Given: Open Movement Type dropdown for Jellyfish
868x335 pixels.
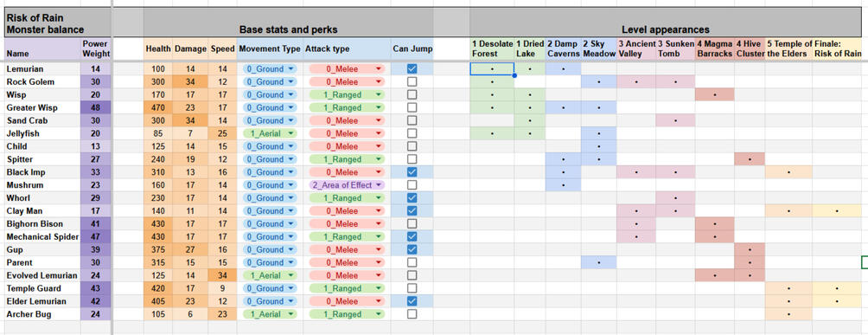Looking at the screenshot, I should [x=270, y=133].
